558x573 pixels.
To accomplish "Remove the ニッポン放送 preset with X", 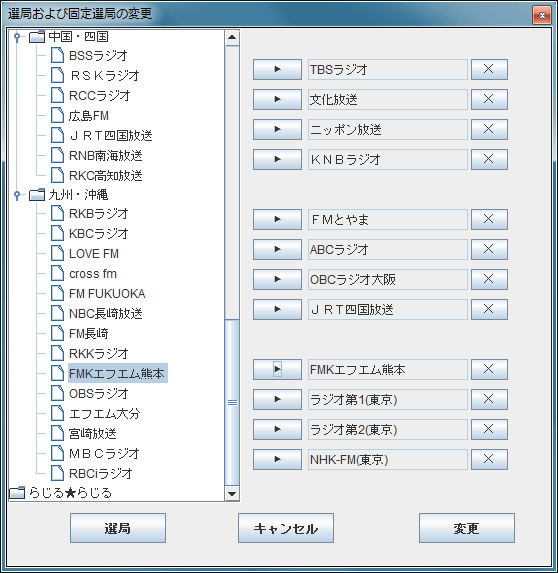I will tap(489, 129).
